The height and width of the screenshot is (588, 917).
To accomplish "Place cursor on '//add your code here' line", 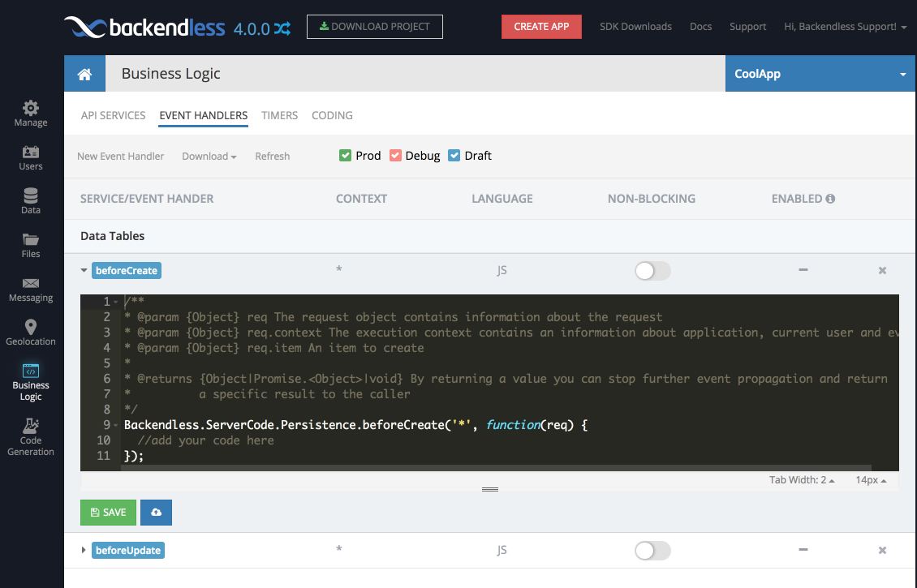I will pos(206,440).
